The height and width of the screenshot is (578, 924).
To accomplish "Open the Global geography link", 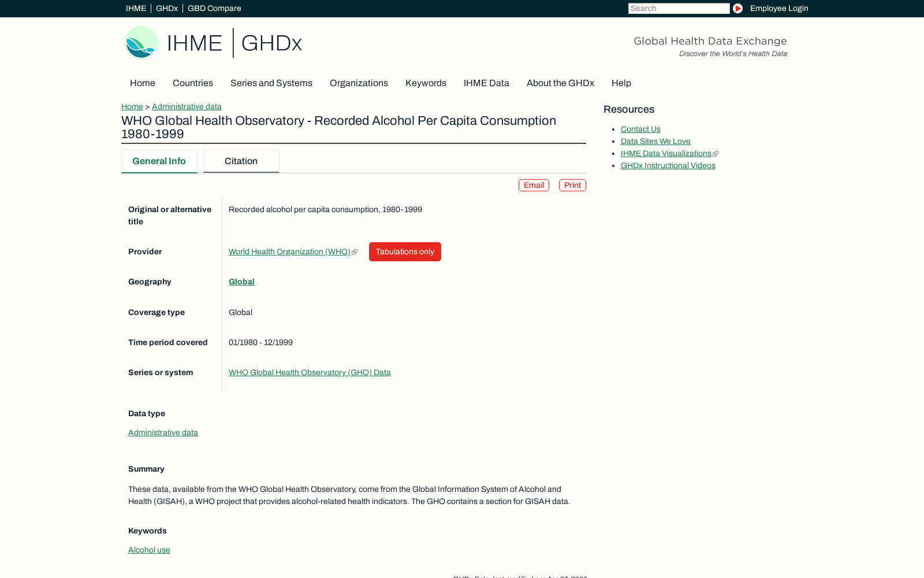I will pyautogui.click(x=241, y=281).
